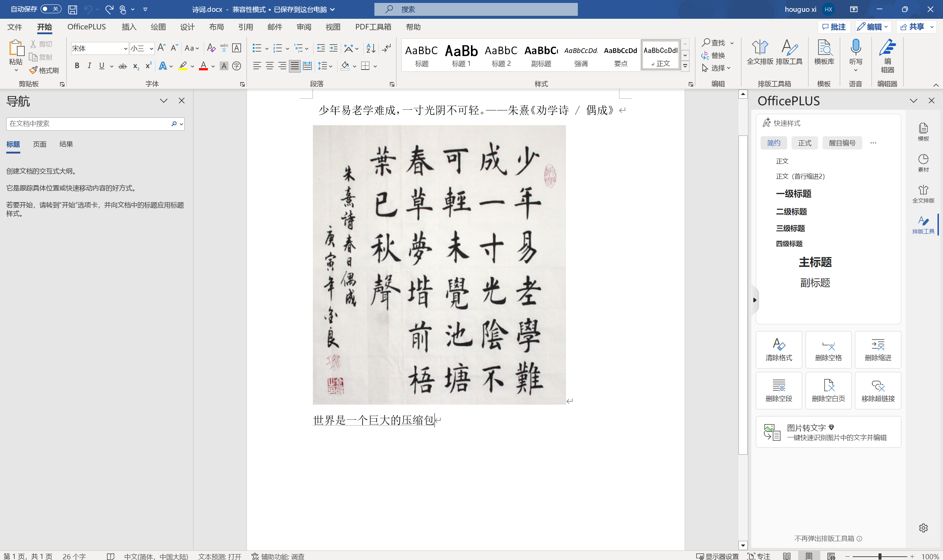
Task: Click 删除空格 tool
Action: click(x=828, y=349)
